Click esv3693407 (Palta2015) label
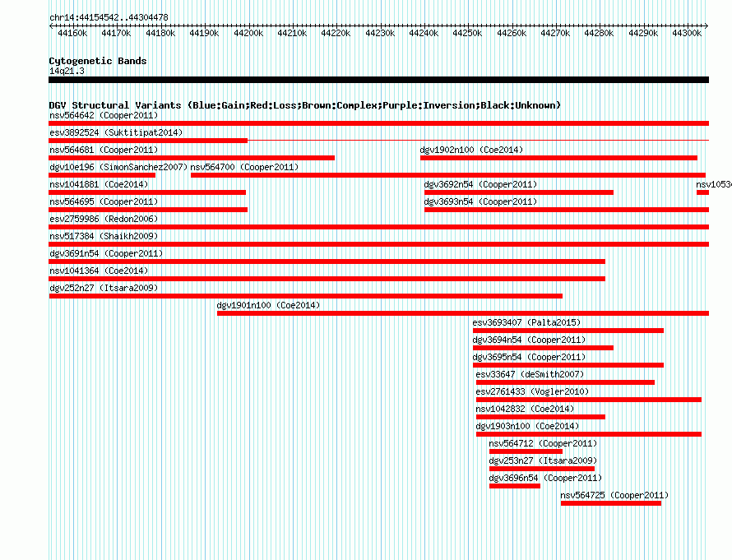This screenshot has width=732, height=560. point(526,322)
